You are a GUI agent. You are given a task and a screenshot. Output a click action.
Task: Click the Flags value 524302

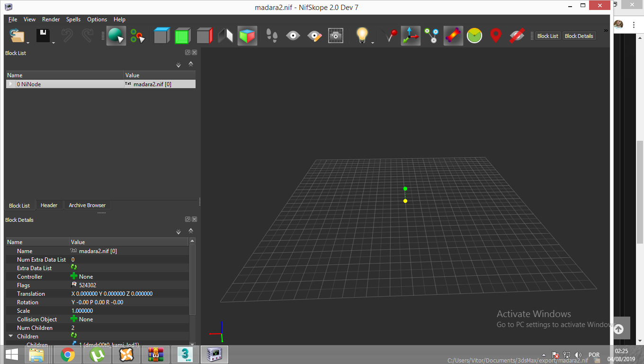(88, 285)
